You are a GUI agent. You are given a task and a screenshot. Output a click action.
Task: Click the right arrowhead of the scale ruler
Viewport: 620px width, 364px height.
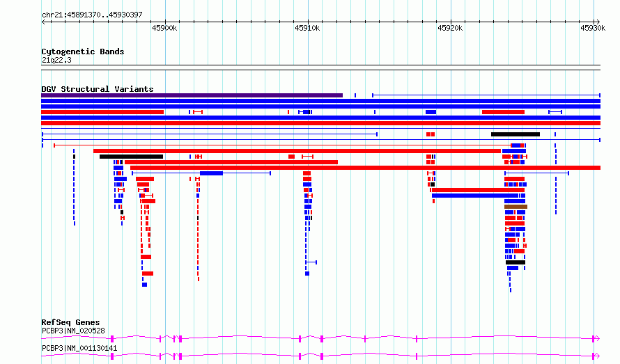(598, 22)
